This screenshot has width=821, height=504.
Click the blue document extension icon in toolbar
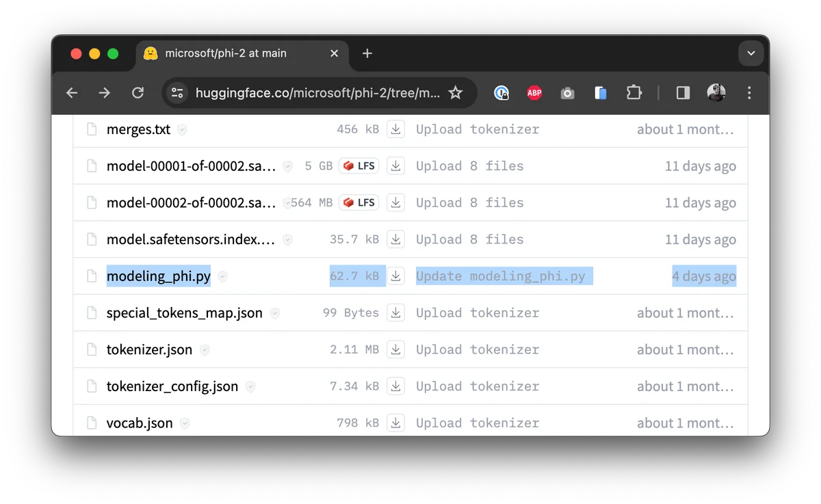pyautogui.click(x=601, y=93)
